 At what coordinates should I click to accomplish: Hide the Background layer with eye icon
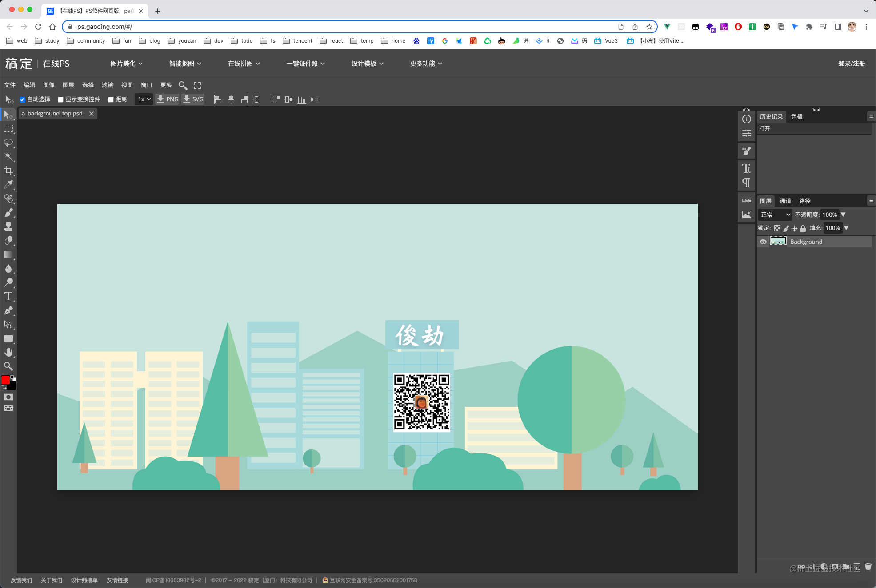point(763,242)
